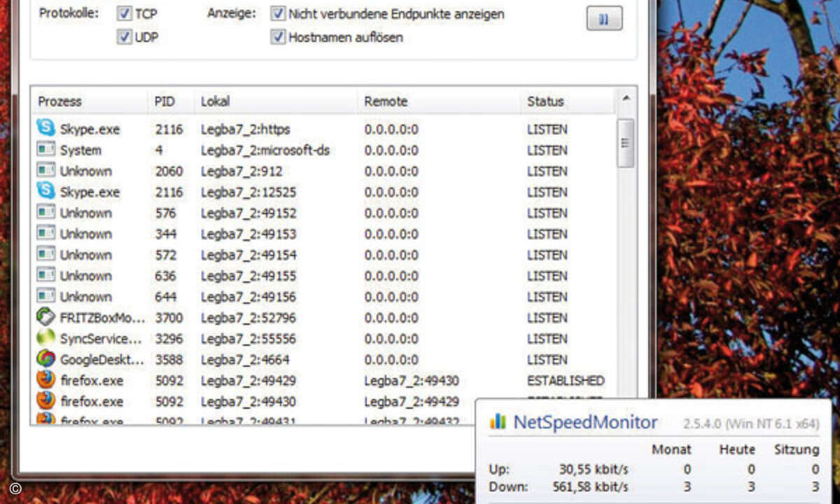
Task: Sort by the PID column header
Action: (x=171, y=101)
